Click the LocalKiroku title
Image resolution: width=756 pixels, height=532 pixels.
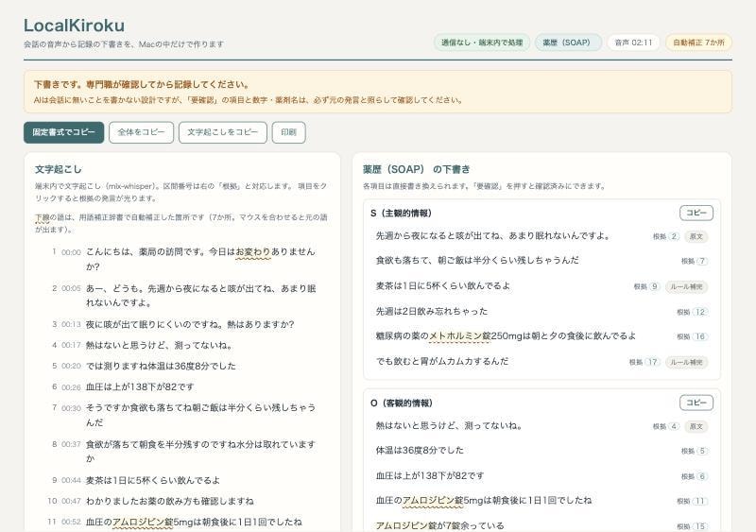75,26
